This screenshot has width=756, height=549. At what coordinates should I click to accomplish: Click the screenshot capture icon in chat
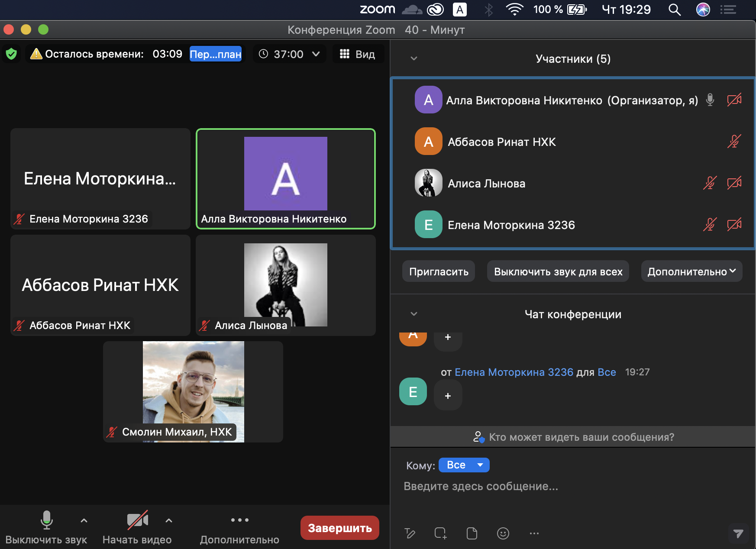coord(440,533)
